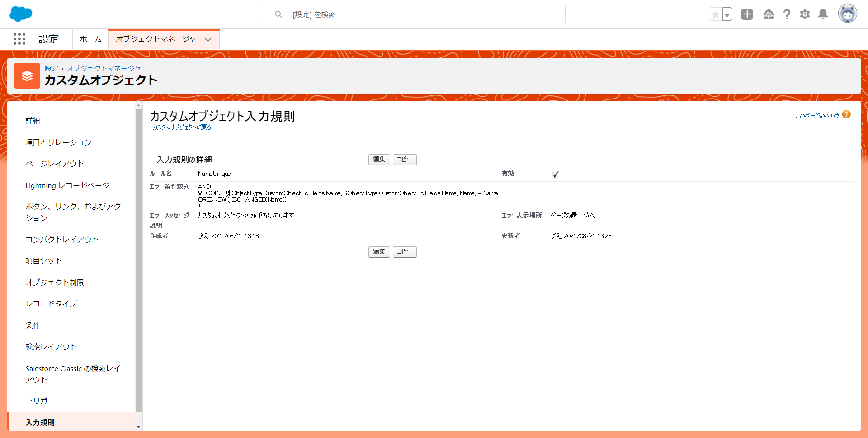Viewport: 868px width, 438px height.
Task: Click the favorites star icon
Action: (x=715, y=14)
